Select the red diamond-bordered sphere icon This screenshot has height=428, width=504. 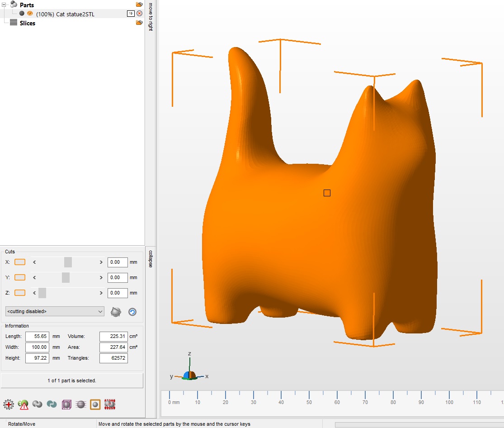click(x=109, y=404)
